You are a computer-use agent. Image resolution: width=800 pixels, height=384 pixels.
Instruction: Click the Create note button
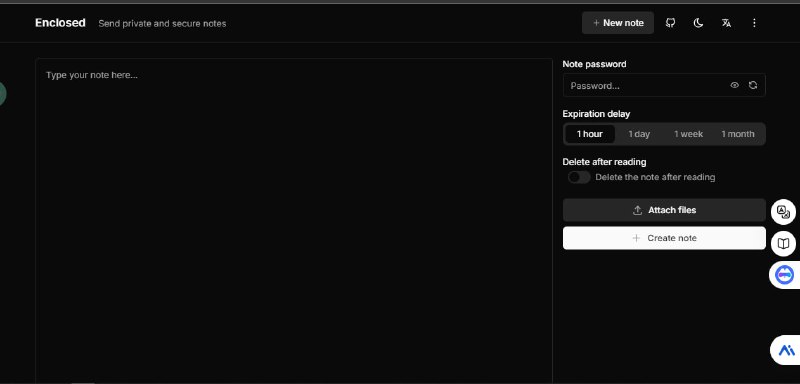point(664,238)
